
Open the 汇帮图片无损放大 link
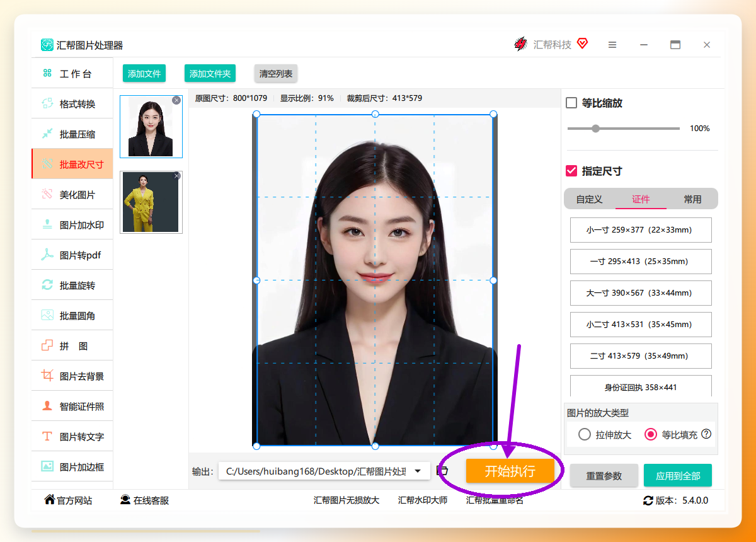[x=346, y=500]
